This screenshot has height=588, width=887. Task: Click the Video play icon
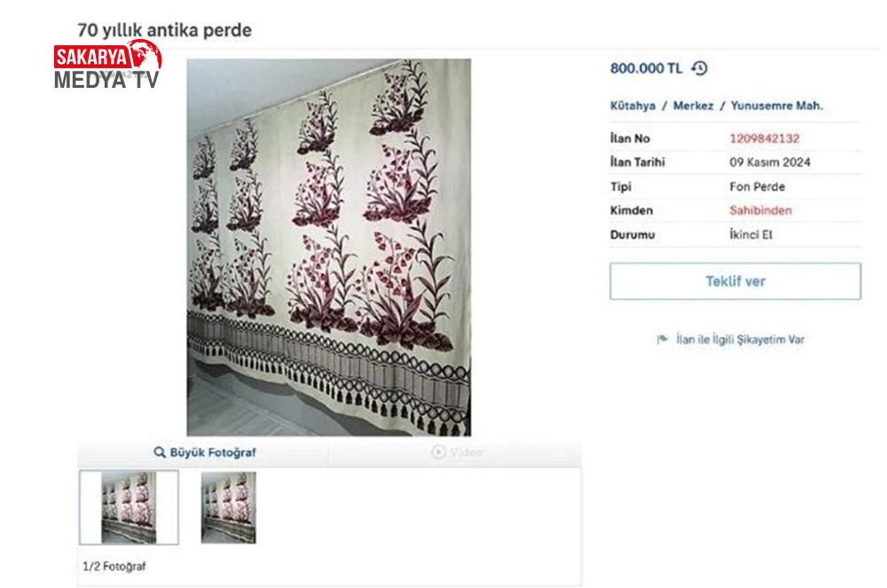point(438,451)
